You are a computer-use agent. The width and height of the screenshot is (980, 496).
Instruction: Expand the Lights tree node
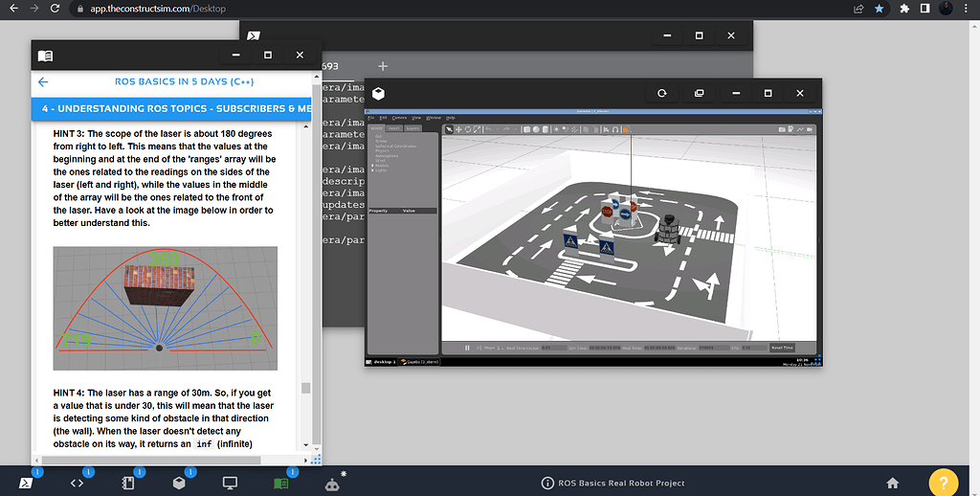coord(372,170)
